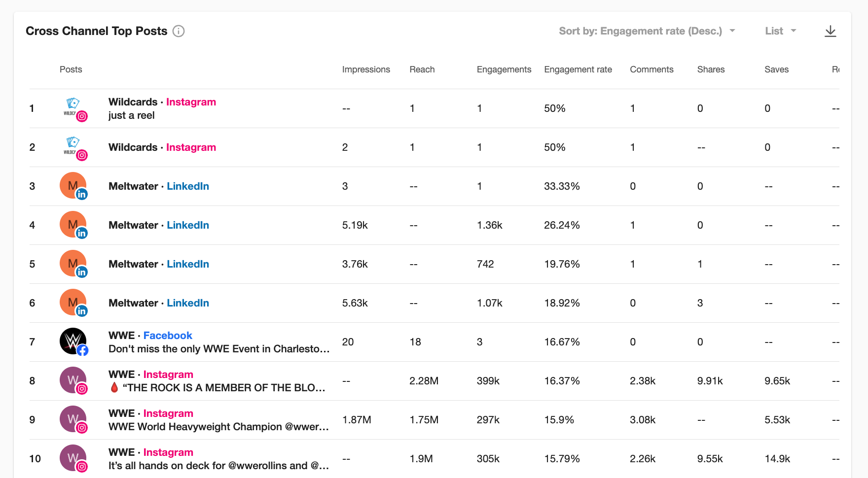868x478 pixels.
Task: Select the 'Don't miss the only WWE Event' caption
Action: pyautogui.click(x=219, y=349)
